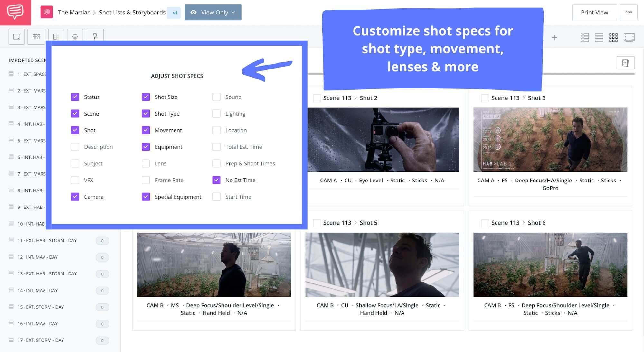The height and width of the screenshot is (352, 644).
Task: Enable the Description spec checkbox
Action: point(75,147)
